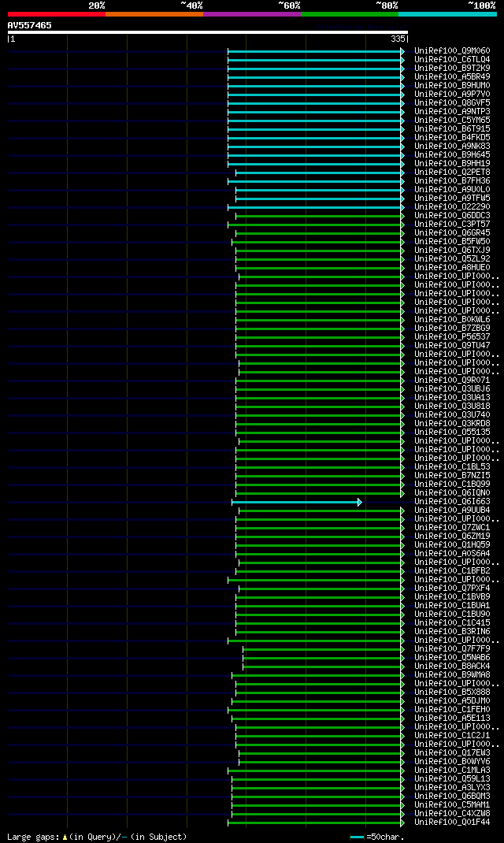Select UniRef100_C5YM65 subject label
Image resolution: width=504 pixels, height=843 pixels.
[x=452, y=121]
